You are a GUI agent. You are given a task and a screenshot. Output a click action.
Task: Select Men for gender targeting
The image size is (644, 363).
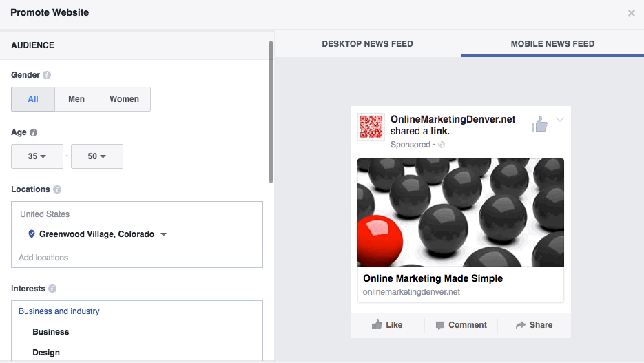[x=76, y=99]
